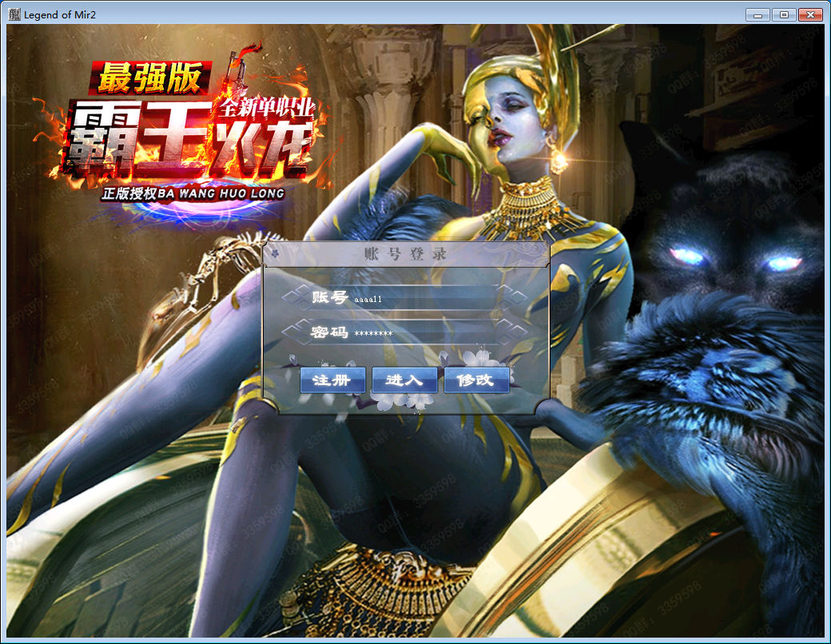The image size is (831, 644).
Task: Click the Legend of Mir2 title bar icon
Action: point(14,14)
